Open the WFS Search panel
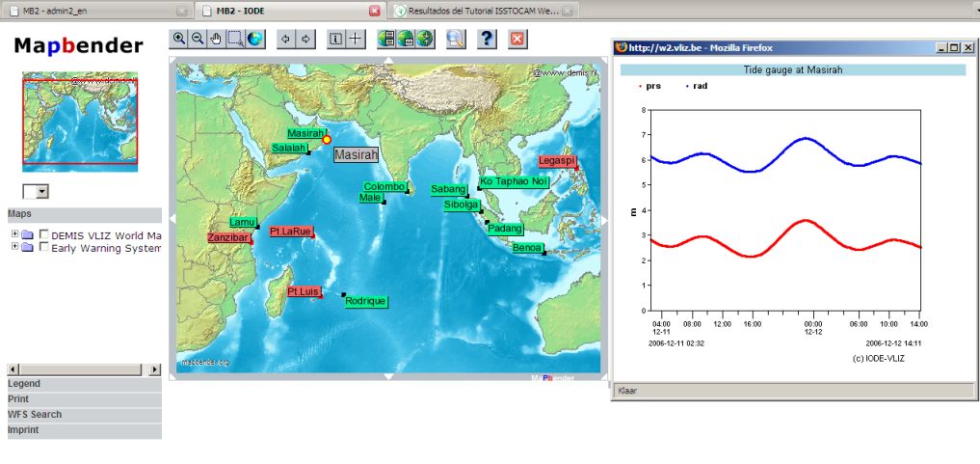Viewport: 980px width, 464px height. click(35, 415)
